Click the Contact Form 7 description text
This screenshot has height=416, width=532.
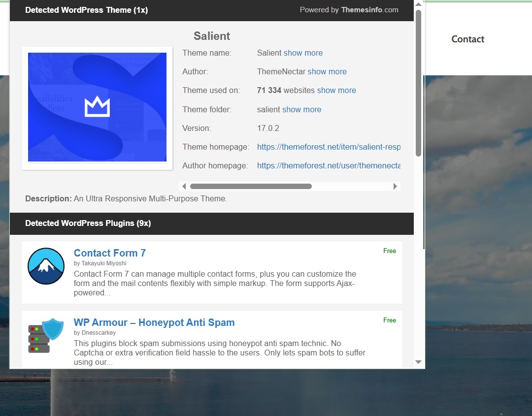[x=215, y=283]
